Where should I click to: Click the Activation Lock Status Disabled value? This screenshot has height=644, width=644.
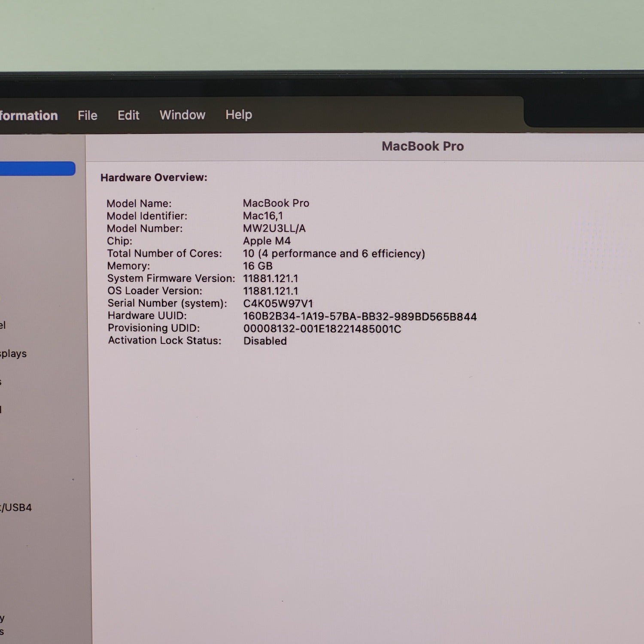(x=265, y=341)
